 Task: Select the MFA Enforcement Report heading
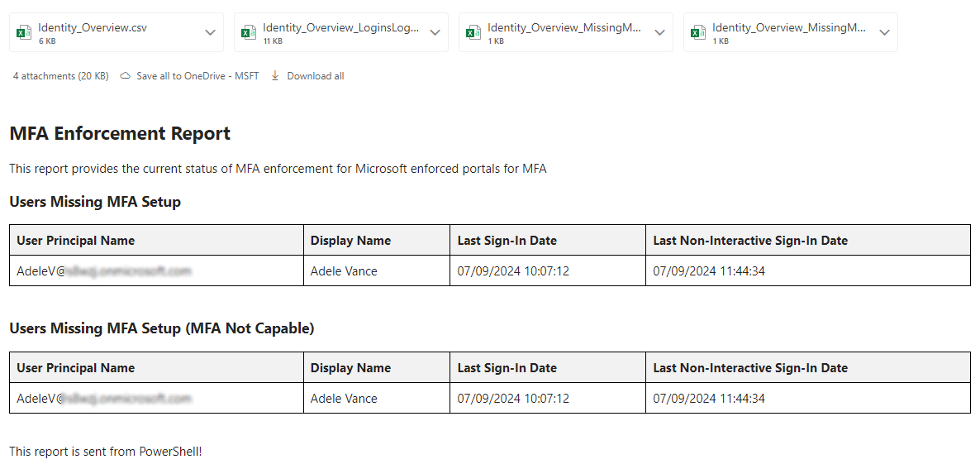(x=120, y=133)
